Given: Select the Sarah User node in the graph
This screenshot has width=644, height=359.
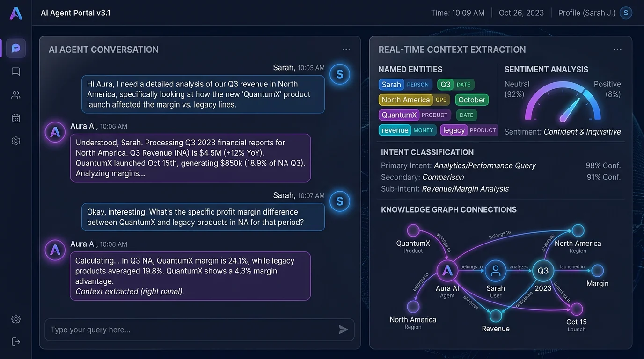Looking at the screenshot, I should point(495,270).
